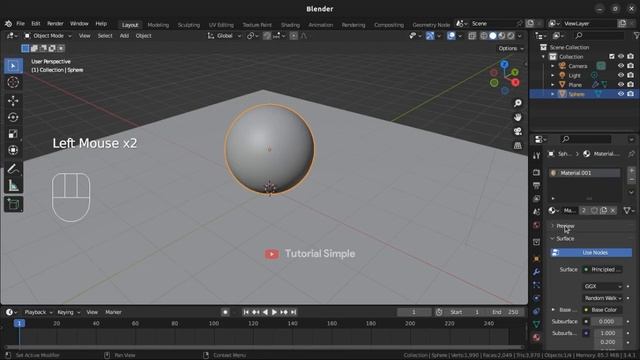Toggle Collection render camera icon
The image size is (640, 360).
pyautogui.click(x=631, y=56)
